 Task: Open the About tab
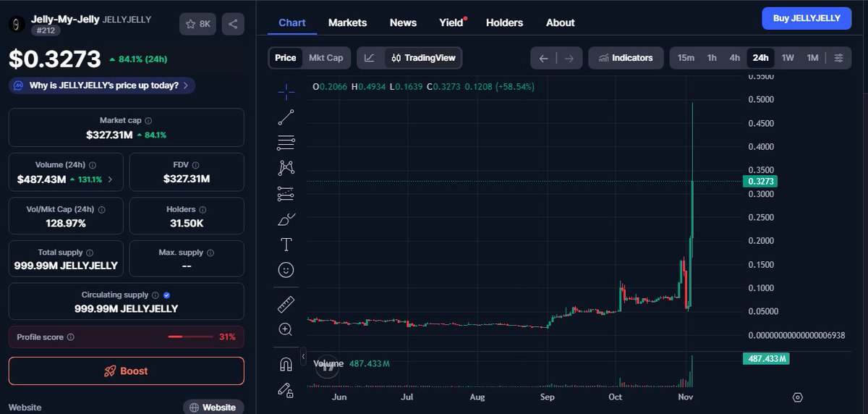click(560, 22)
